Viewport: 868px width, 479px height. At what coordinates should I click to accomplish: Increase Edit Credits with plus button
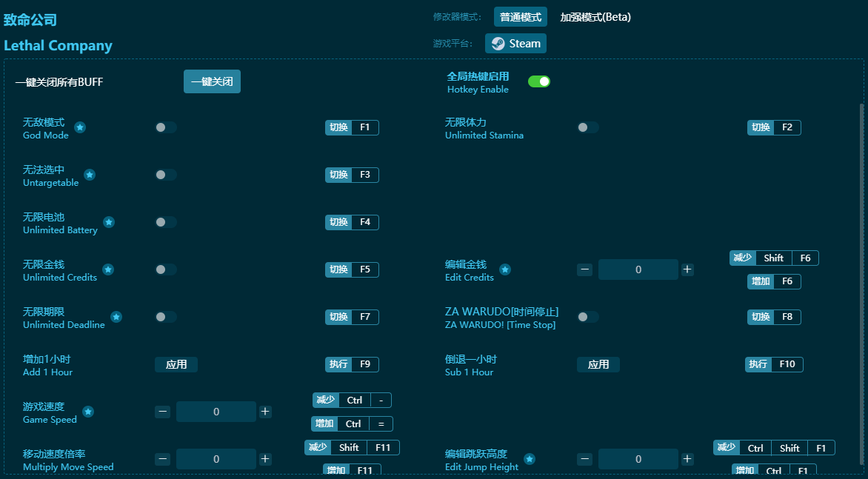point(687,270)
